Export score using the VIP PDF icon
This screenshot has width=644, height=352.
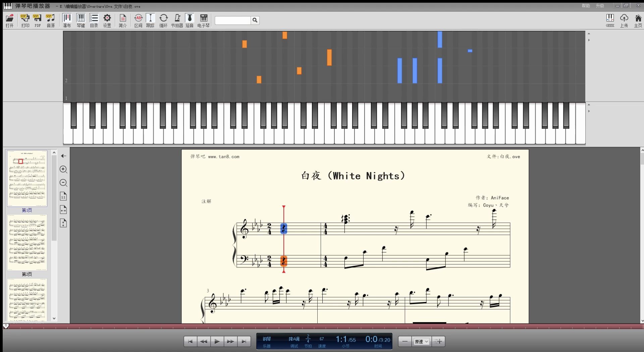pos(38,20)
